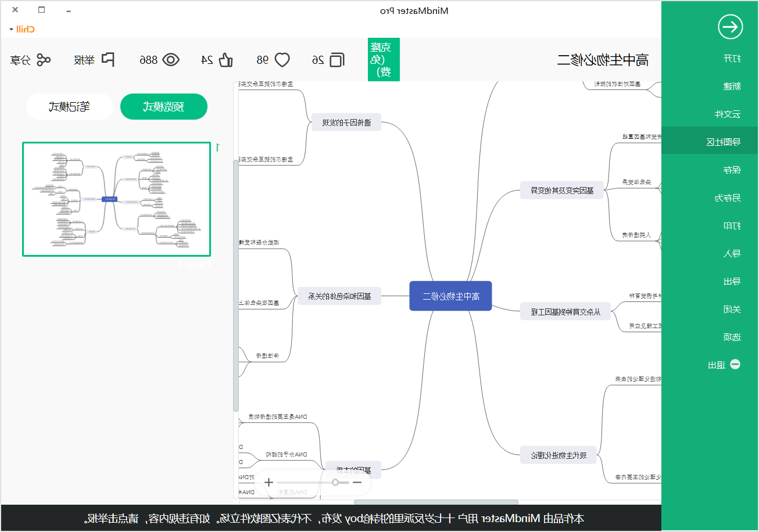The image size is (759, 532).
Task: Select the 遗传因子的发现 node
Action: 346,122
